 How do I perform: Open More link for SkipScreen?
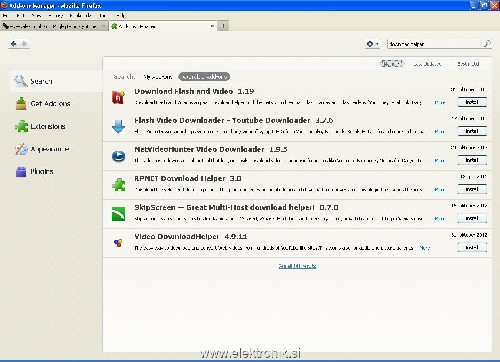440,218
